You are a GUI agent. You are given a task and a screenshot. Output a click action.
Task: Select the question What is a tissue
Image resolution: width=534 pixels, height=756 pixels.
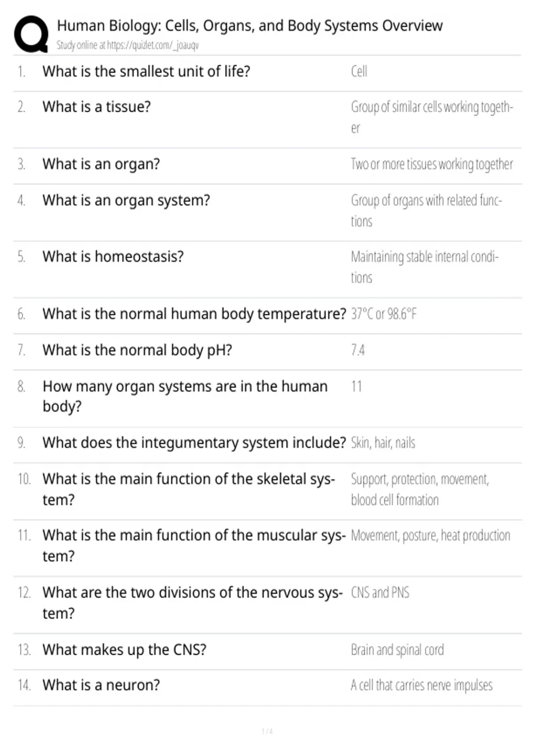click(x=97, y=107)
